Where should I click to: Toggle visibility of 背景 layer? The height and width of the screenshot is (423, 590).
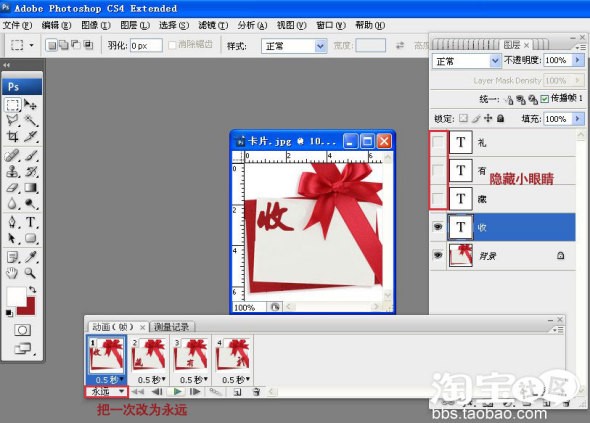click(x=438, y=255)
